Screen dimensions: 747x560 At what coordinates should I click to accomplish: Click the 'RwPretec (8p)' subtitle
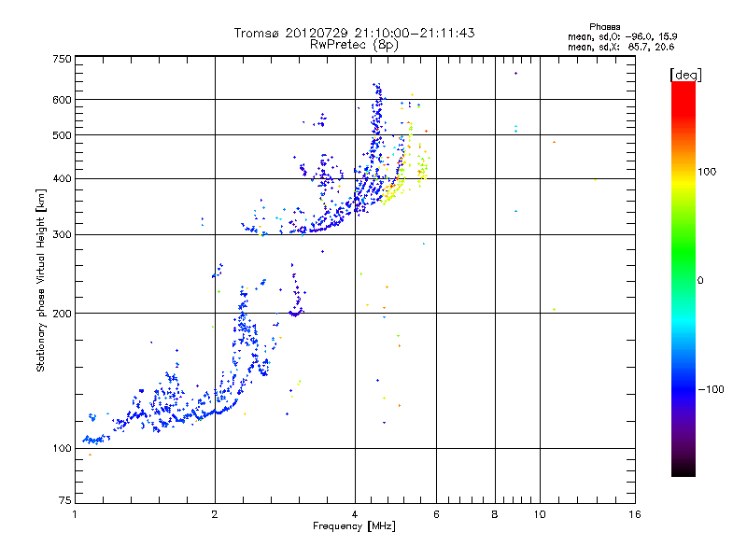[x=354, y=45]
